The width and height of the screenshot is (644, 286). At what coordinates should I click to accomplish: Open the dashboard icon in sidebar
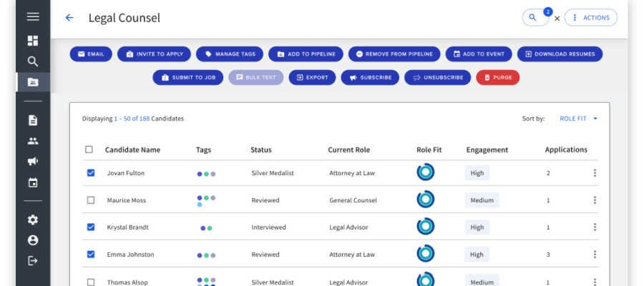click(33, 40)
